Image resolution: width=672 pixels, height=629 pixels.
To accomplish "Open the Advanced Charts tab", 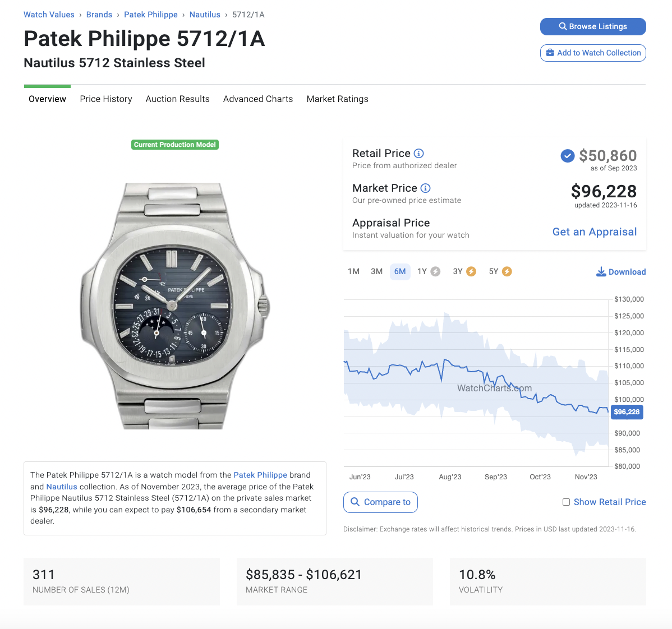I will click(x=258, y=99).
